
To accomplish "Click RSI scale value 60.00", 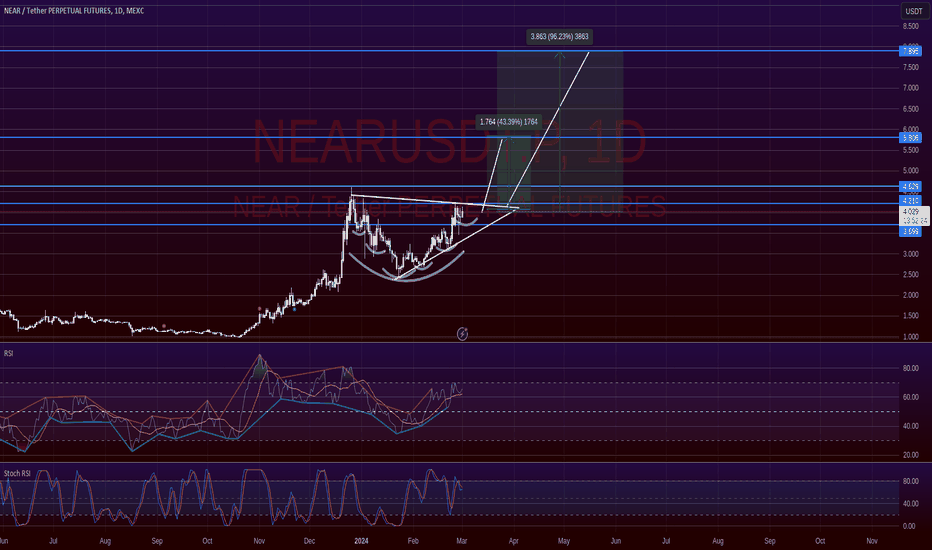I will 911,397.
